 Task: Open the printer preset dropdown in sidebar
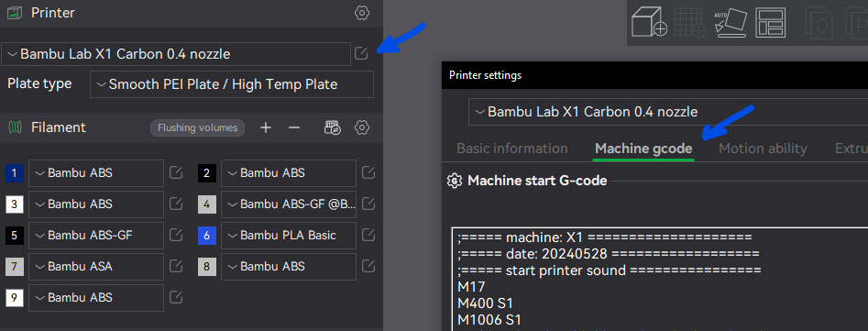coord(176,54)
